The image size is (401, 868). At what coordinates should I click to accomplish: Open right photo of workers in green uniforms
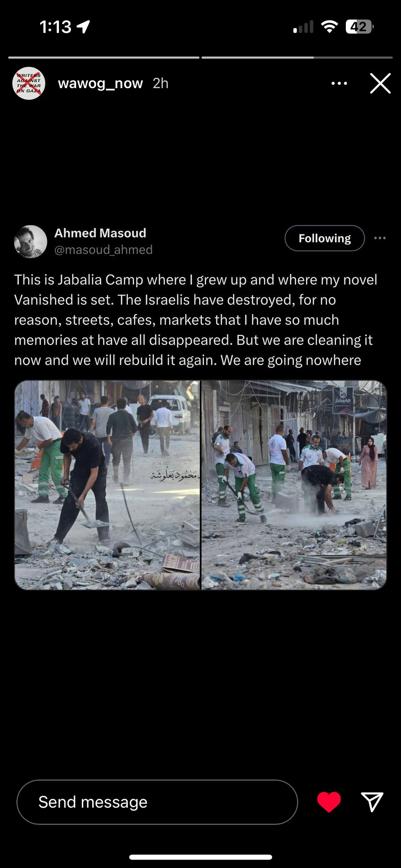tap(294, 485)
